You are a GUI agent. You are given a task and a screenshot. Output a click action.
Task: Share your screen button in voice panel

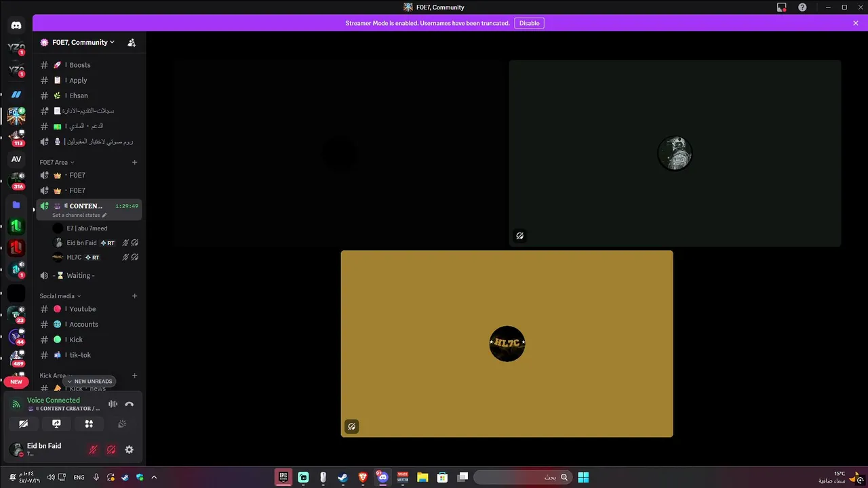56,424
